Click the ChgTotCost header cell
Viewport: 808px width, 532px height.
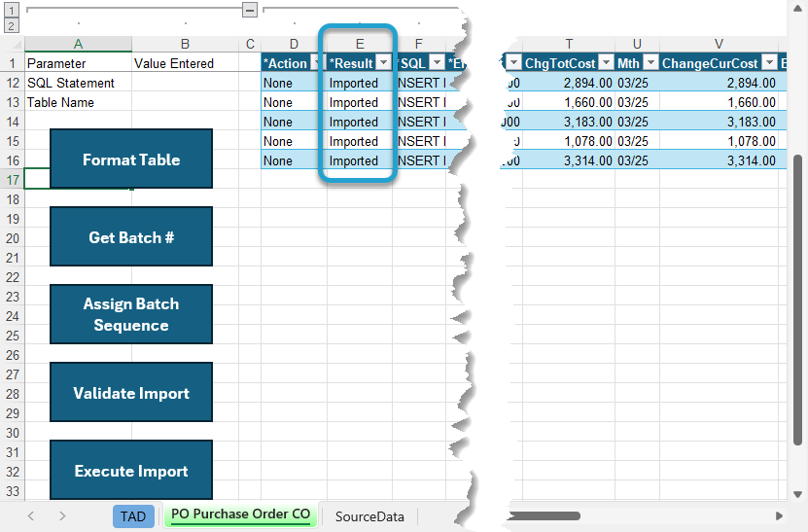point(569,63)
